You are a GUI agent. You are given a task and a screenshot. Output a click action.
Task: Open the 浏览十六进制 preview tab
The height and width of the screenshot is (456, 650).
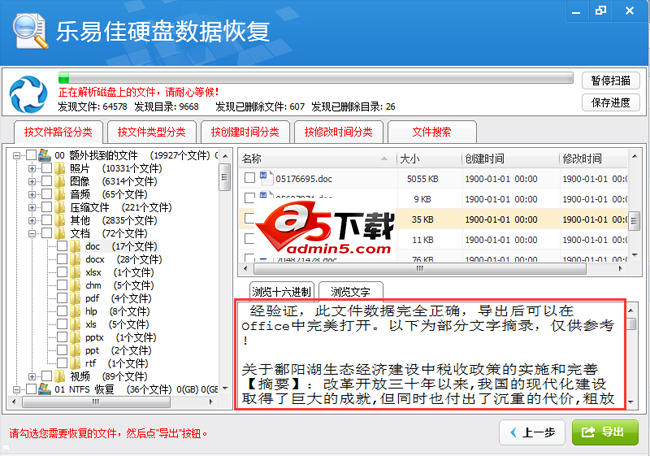click(x=282, y=292)
